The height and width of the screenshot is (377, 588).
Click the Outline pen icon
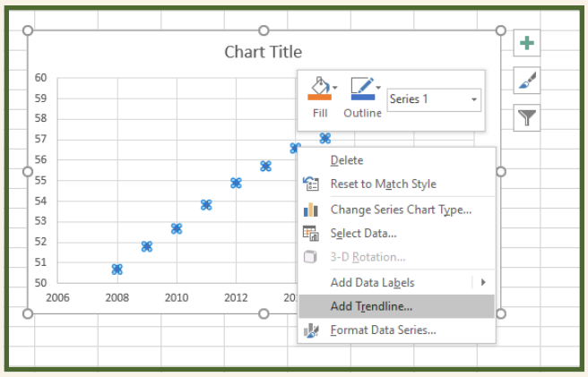coord(360,85)
